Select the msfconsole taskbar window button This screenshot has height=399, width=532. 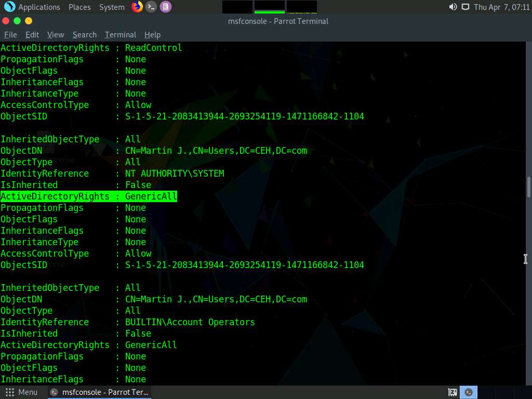(x=100, y=392)
